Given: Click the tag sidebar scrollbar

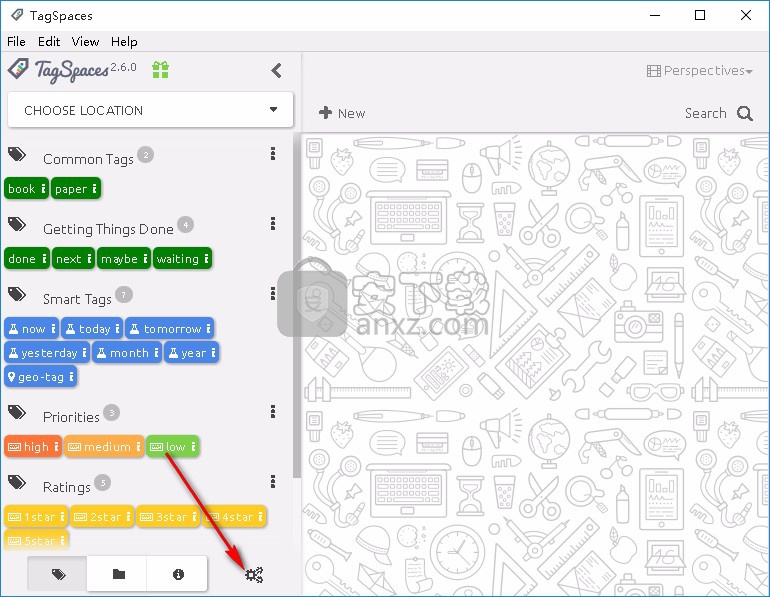Looking at the screenshot, I should pyautogui.click(x=297, y=304).
